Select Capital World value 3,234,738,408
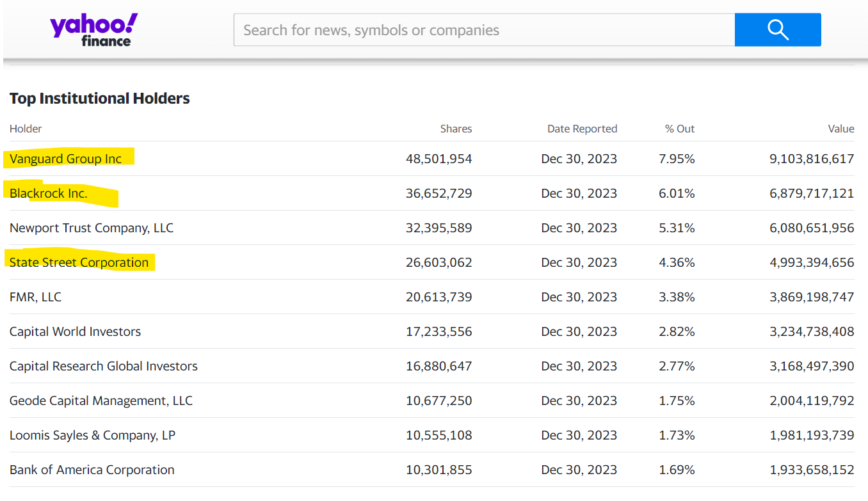Screen dimensions: 868x501 click(x=812, y=331)
